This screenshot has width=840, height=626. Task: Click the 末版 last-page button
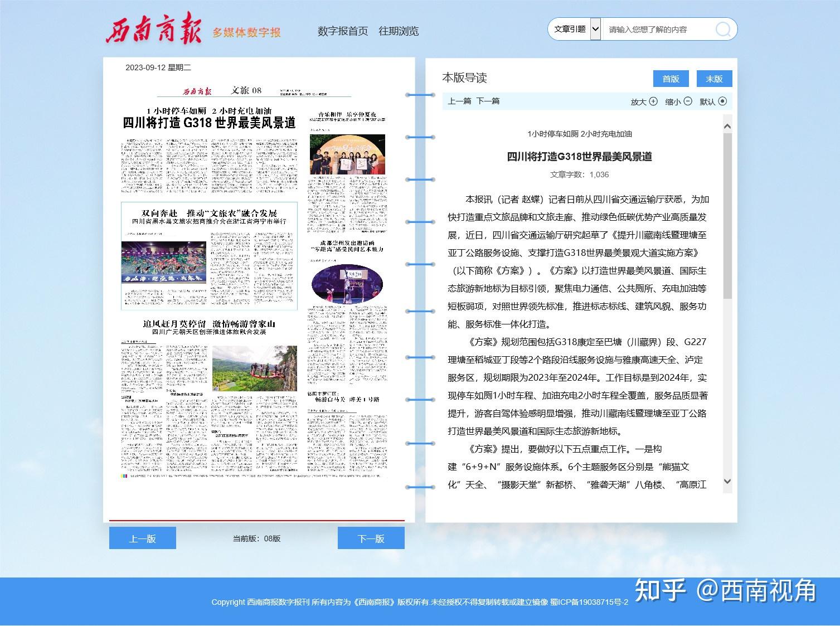point(713,79)
